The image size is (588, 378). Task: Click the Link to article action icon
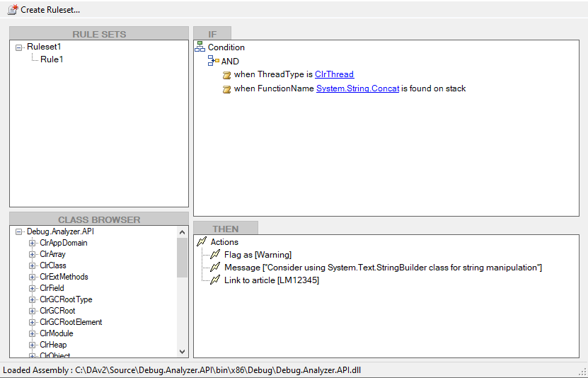[x=215, y=280]
